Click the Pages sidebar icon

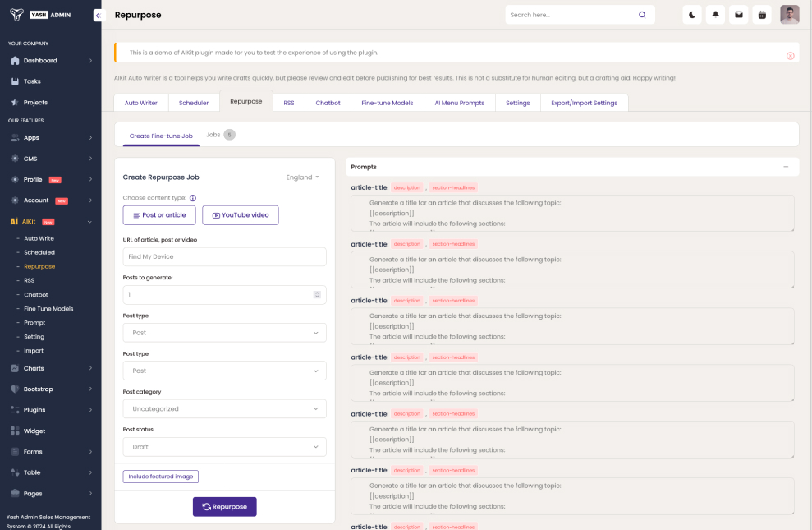click(15, 493)
